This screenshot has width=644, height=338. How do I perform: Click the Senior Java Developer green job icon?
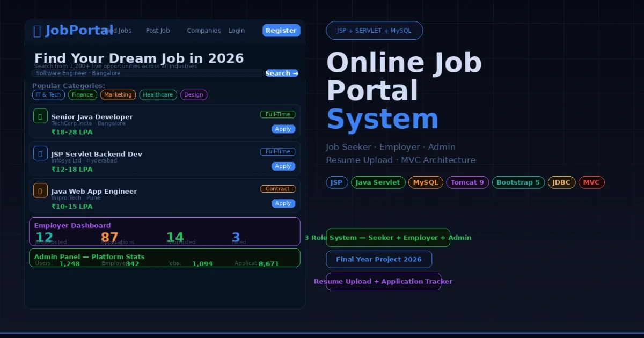point(40,115)
